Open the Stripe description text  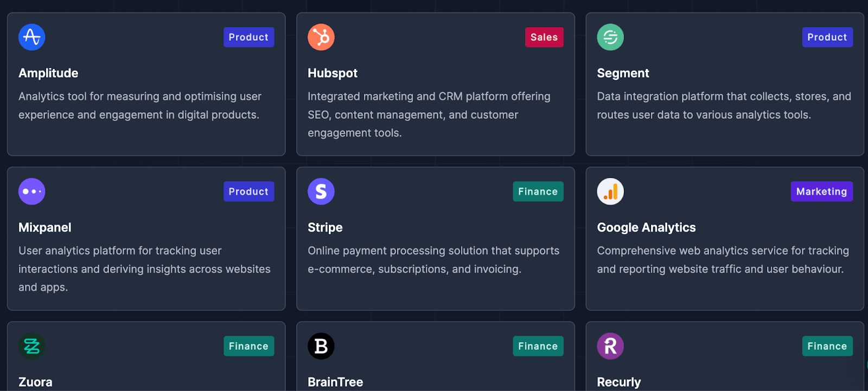(x=433, y=260)
